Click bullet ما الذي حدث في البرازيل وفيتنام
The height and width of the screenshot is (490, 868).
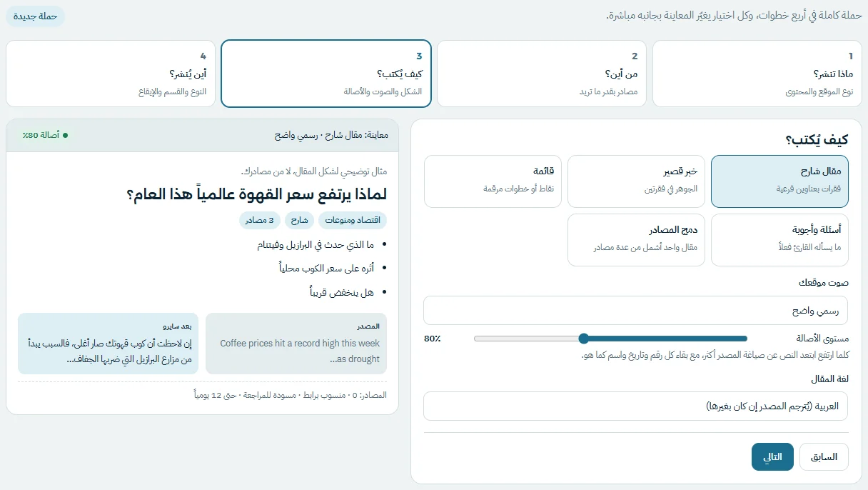[316, 245]
